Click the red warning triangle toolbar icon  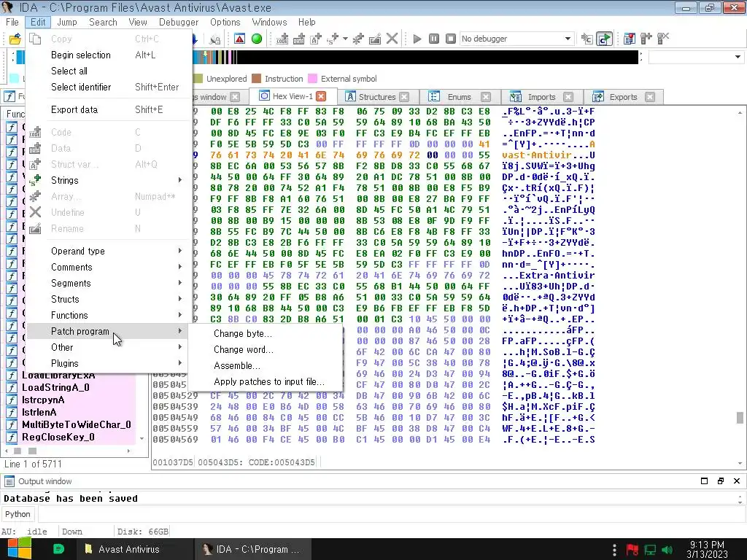[x=239, y=39]
